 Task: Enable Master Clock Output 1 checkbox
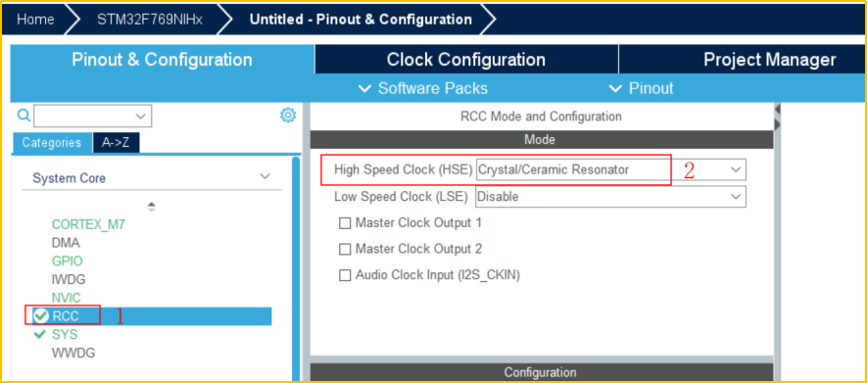[345, 223]
